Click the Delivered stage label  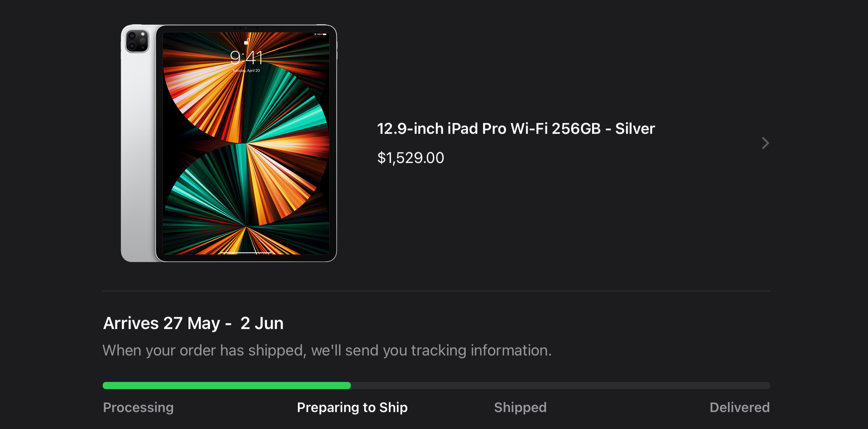pyautogui.click(x=739, y=407)
